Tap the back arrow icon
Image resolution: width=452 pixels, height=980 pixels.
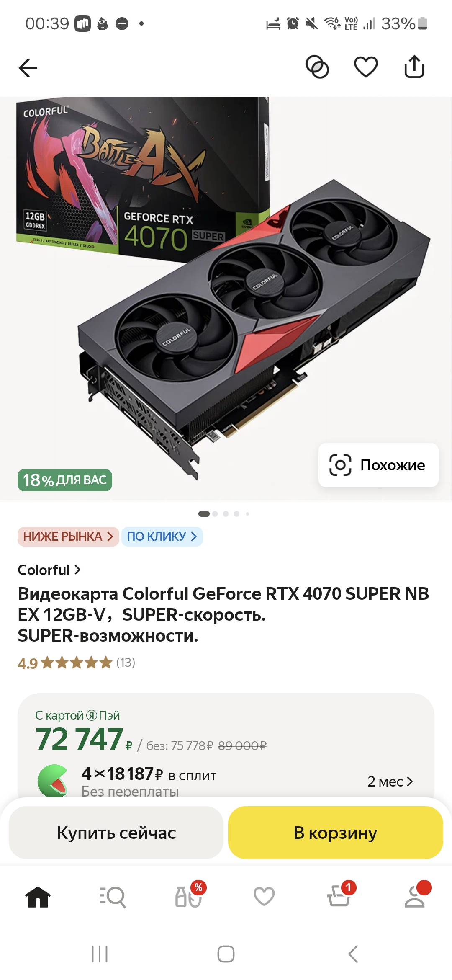[x=28, y=68]
